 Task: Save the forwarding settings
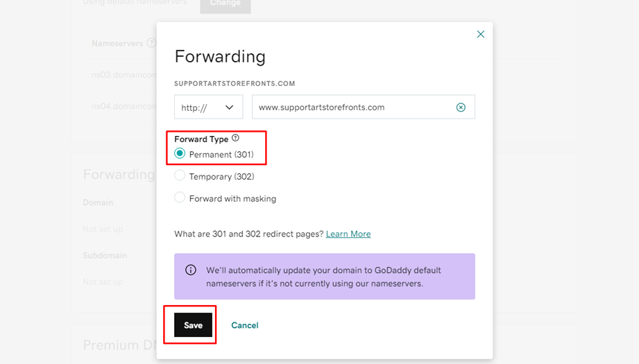[x=193, y=325]
